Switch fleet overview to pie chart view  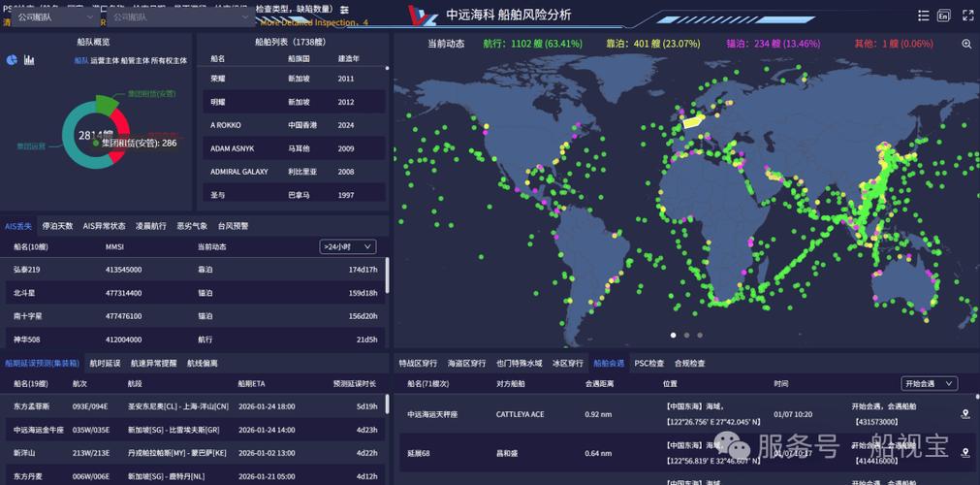12,60
